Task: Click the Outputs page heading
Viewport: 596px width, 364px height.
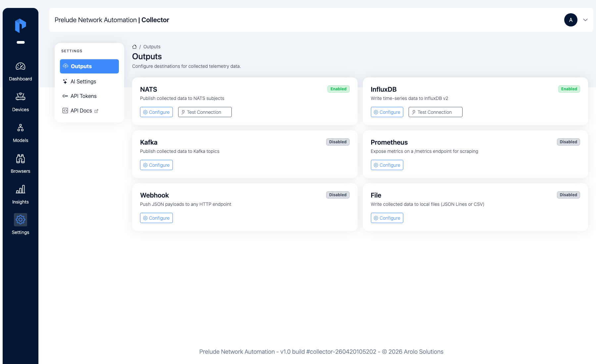Action: pos(147,57)
